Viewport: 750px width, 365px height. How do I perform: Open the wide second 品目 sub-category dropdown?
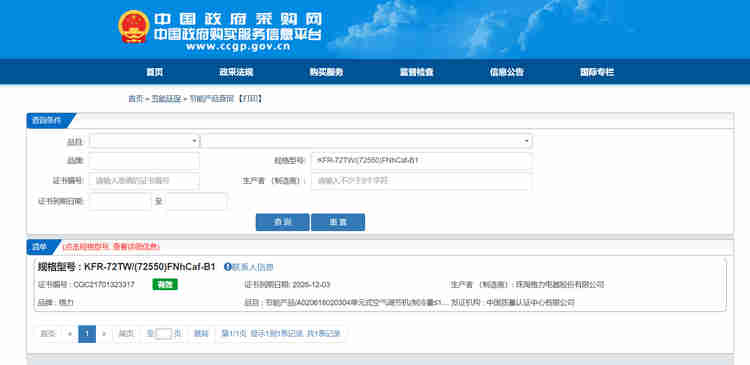tap(366, 141)
